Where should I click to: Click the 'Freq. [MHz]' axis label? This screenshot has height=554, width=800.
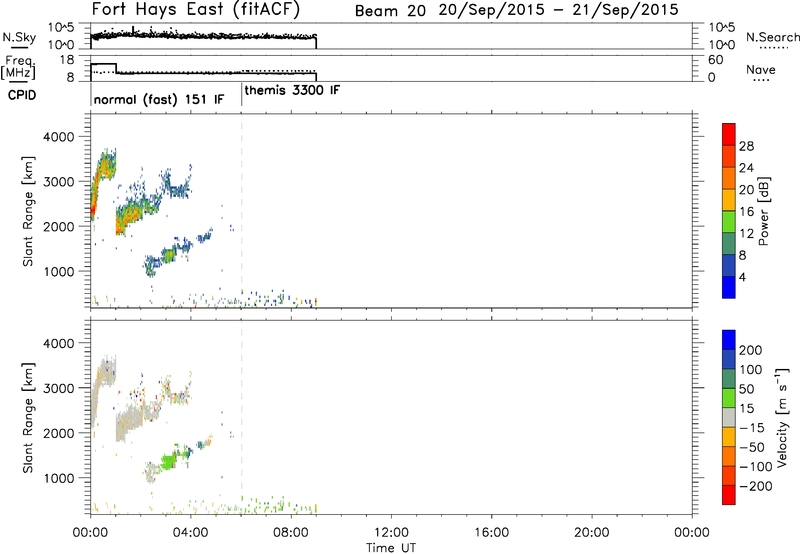[x=18, y=68]
